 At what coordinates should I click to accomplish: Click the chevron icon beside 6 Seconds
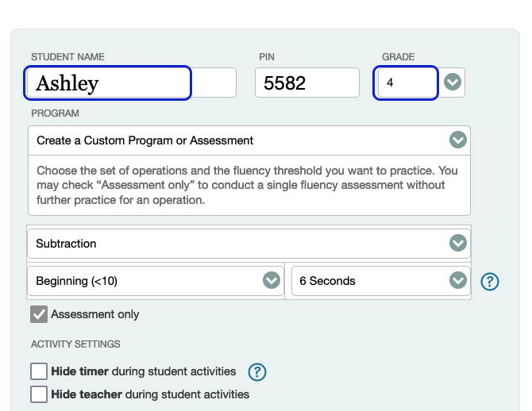(x=457, y=281)
